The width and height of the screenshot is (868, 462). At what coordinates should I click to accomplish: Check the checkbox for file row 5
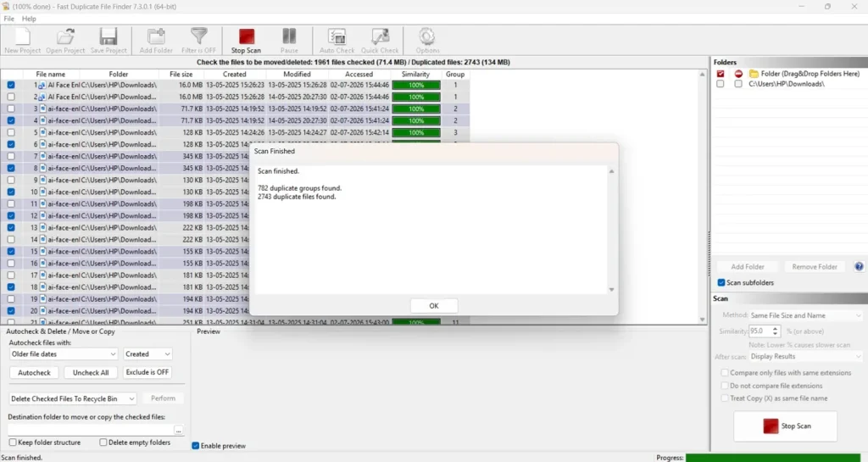pyautogui.click(x=11, y=133)
